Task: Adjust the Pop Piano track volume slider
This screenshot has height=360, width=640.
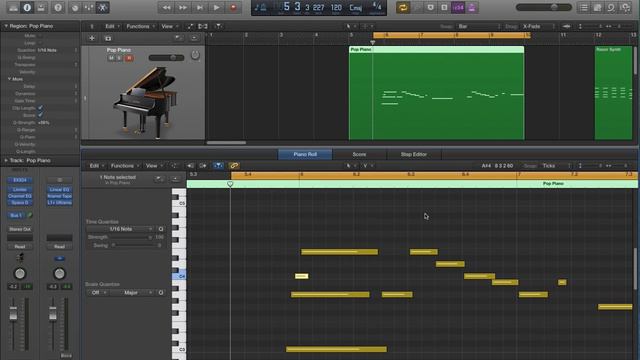Action: (167, 58)
